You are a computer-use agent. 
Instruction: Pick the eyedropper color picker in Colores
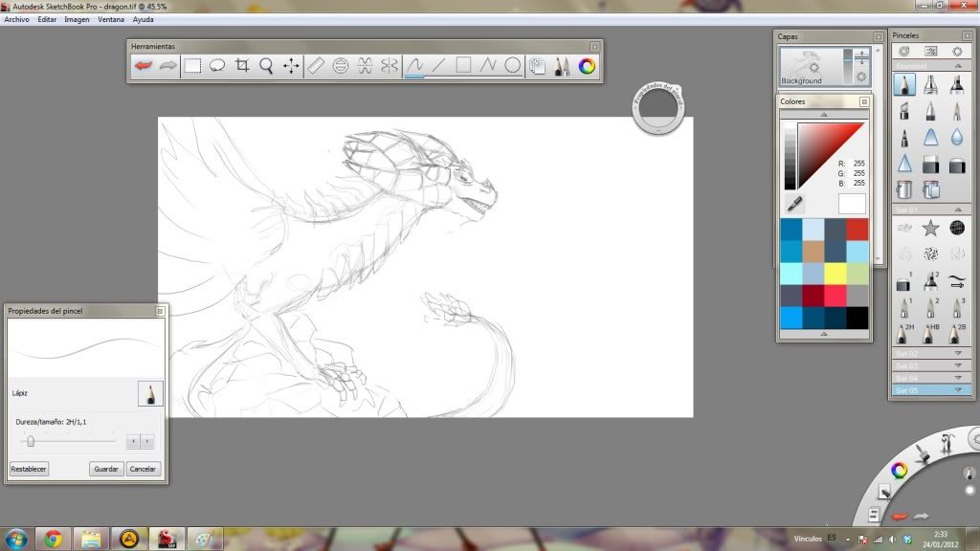pos(794,204)
